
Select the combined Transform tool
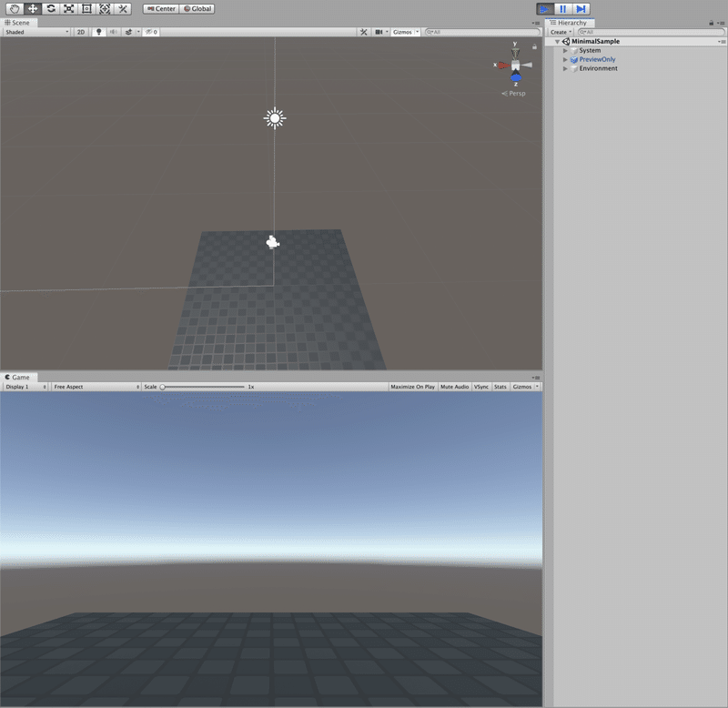(x=105, y=9)
